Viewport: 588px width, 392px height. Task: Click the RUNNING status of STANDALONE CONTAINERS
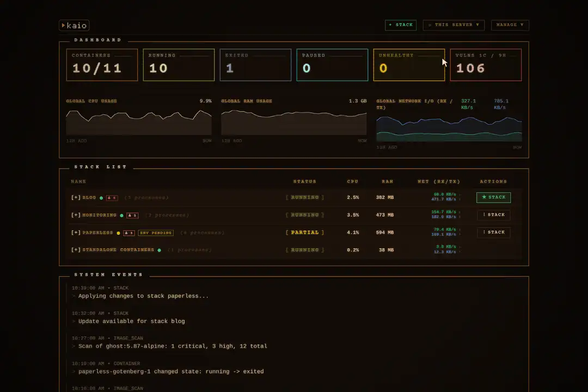pyautogui.click(x=305, y=250)
